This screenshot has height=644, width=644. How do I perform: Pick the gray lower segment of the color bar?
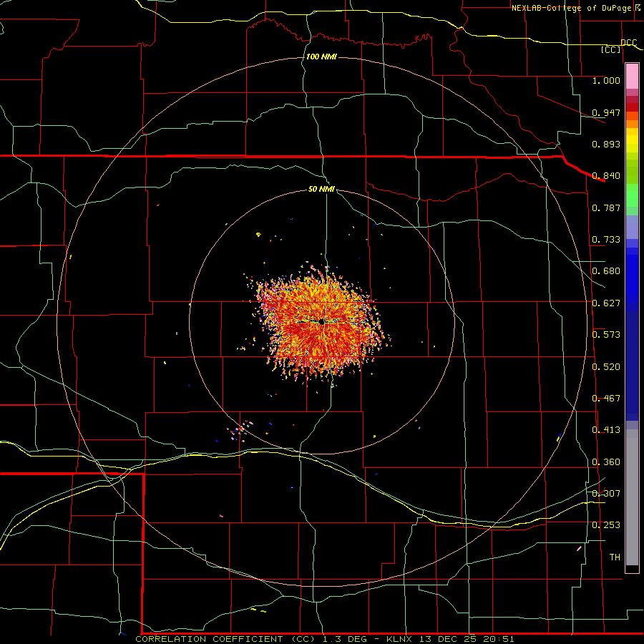point(632,497)
